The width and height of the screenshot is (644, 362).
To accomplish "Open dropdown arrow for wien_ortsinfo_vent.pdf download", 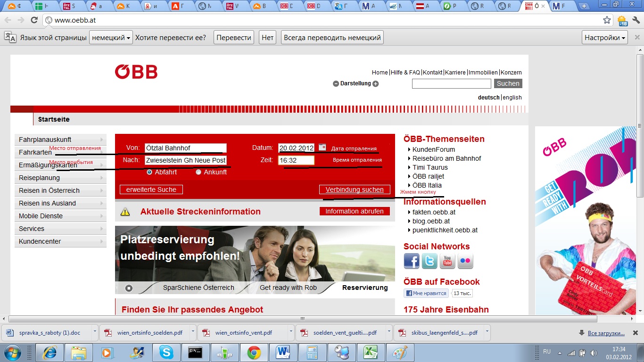I will point(290,332).
